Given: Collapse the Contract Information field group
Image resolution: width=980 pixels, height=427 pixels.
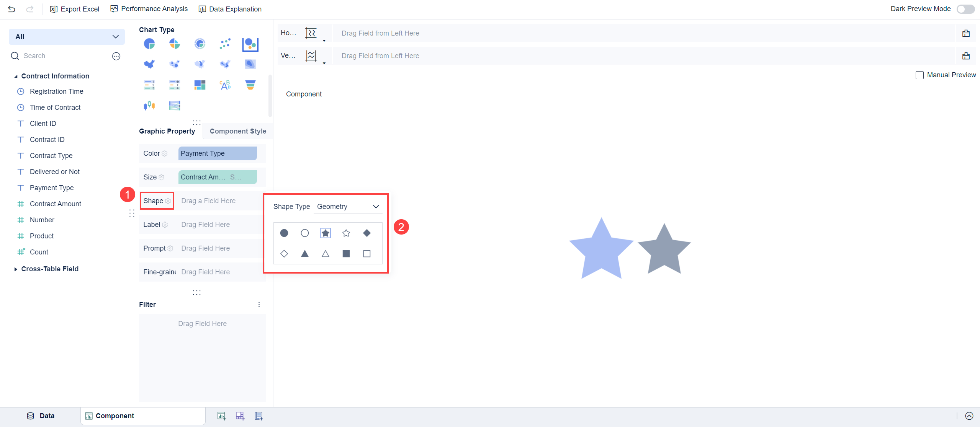Looking at the screenshot, I should click(x=16, y=76).
